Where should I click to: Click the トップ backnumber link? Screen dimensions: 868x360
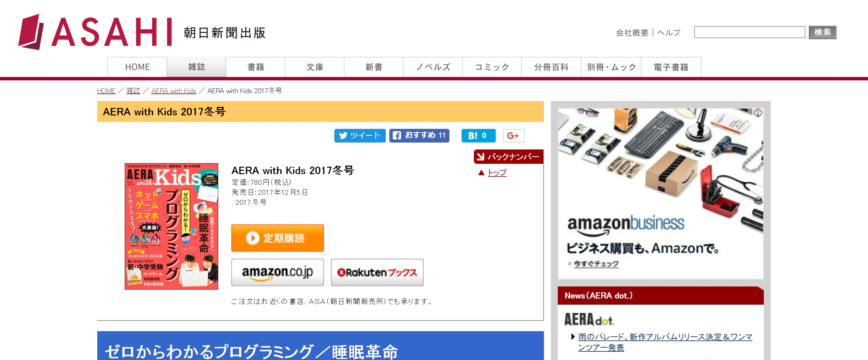click(497, 172)
